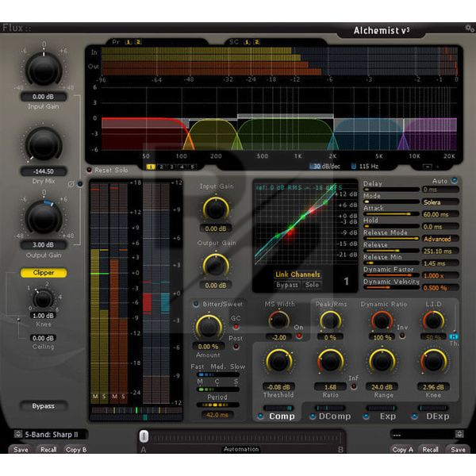This screenshot has width=476, height=476.
Task: Click the band Output Gain knob
Action: [216, 265]
